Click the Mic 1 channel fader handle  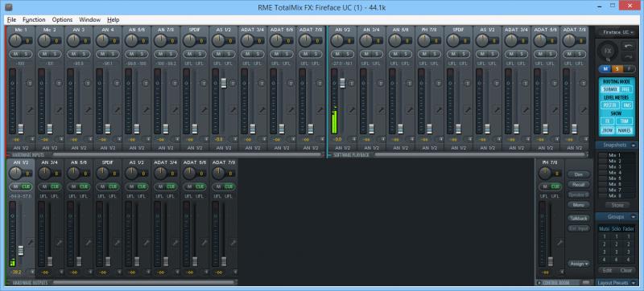pos(21,129)
